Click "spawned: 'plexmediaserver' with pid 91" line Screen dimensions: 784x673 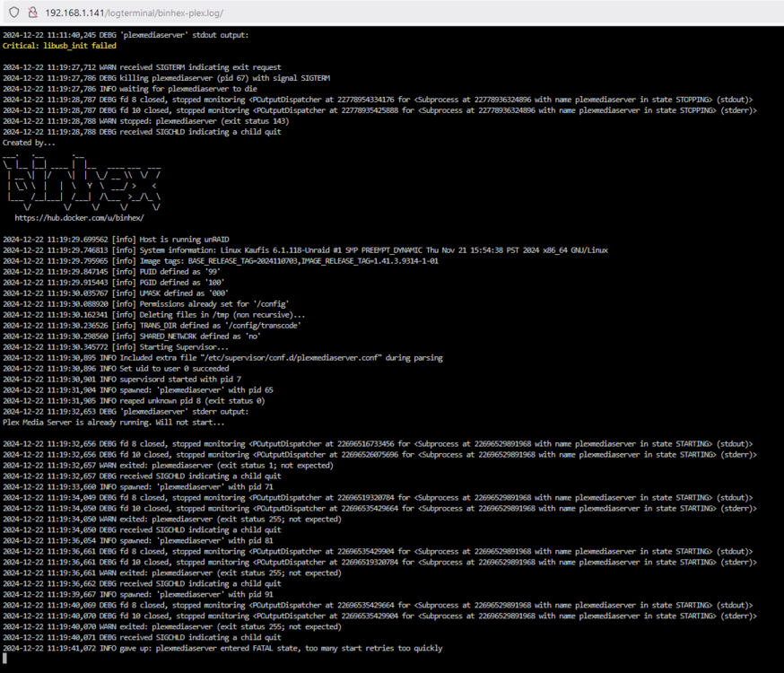(138, 595)
